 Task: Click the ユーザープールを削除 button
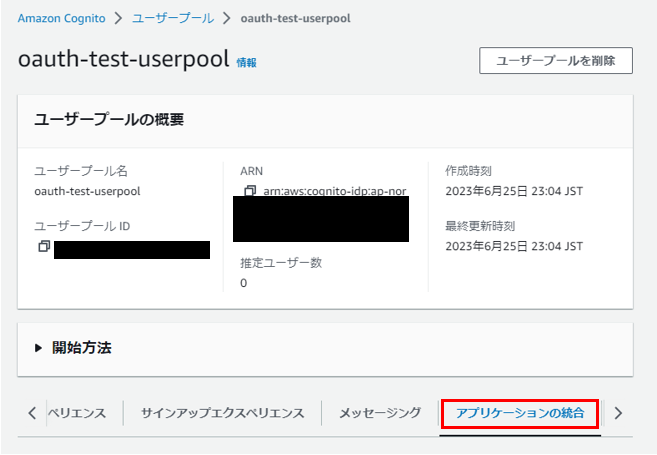[556, 61]
